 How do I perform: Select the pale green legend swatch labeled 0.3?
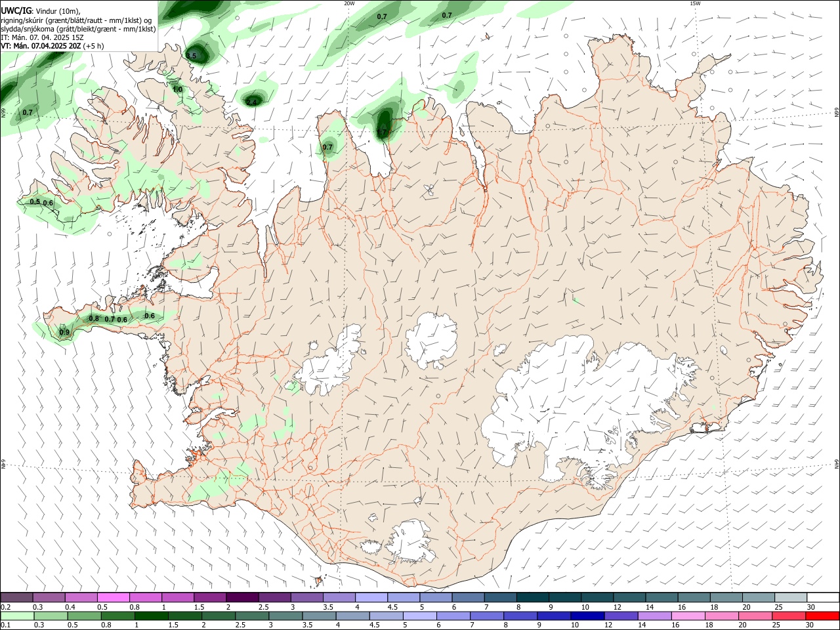(51, 616)
